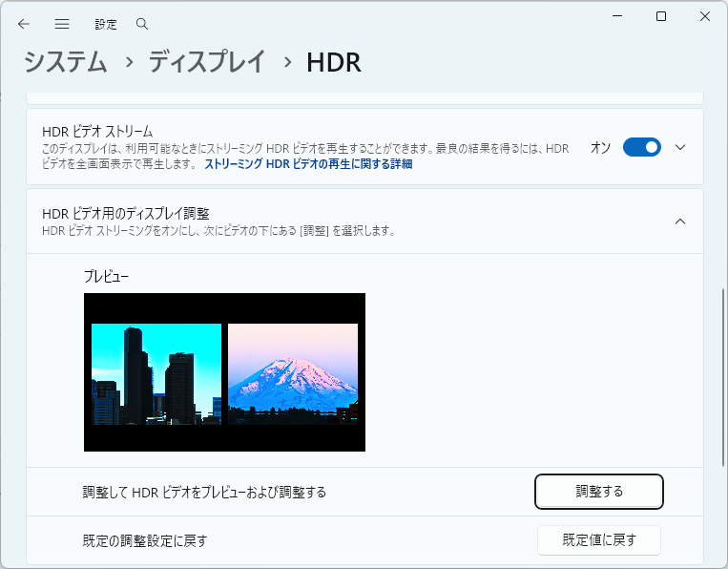728x569 pixels.
Task: Click the 既定値に戻す button
Action: (599, 540)
